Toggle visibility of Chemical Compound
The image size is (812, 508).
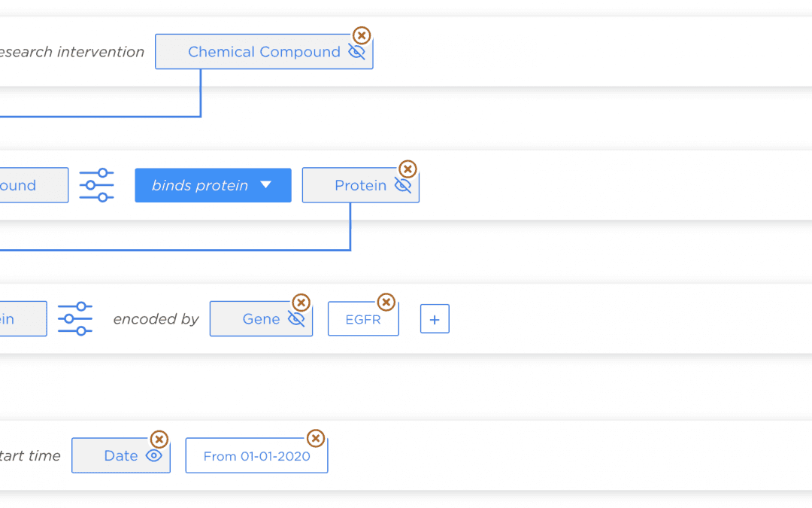click(356, 52)
